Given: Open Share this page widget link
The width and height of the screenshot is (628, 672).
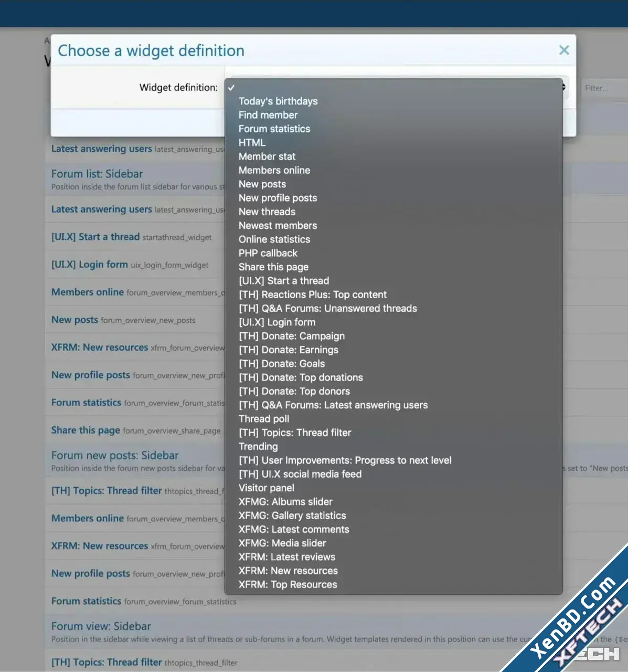Looking at the screenshot, I should 86,430.
